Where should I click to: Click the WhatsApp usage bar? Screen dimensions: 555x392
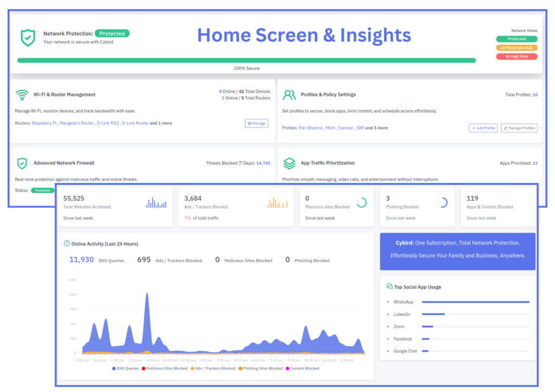point(475,302)
